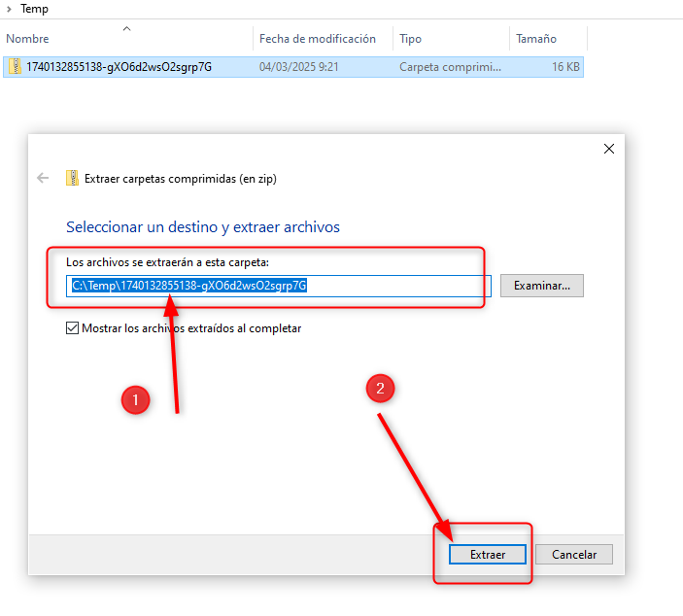
Task: Uncheck the Mostrar los archivos extraídos checkbox
Action: coord(72,328)
